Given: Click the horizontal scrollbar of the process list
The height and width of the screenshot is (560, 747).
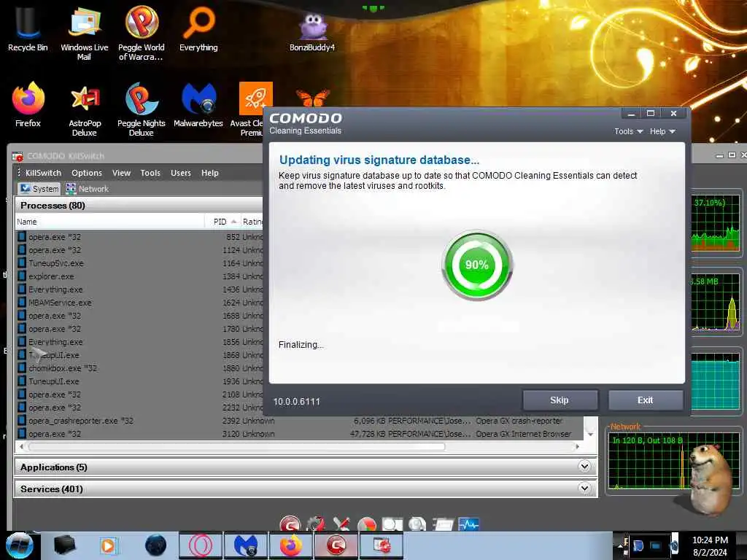Looking at the screenshot, I should point(237,447).
